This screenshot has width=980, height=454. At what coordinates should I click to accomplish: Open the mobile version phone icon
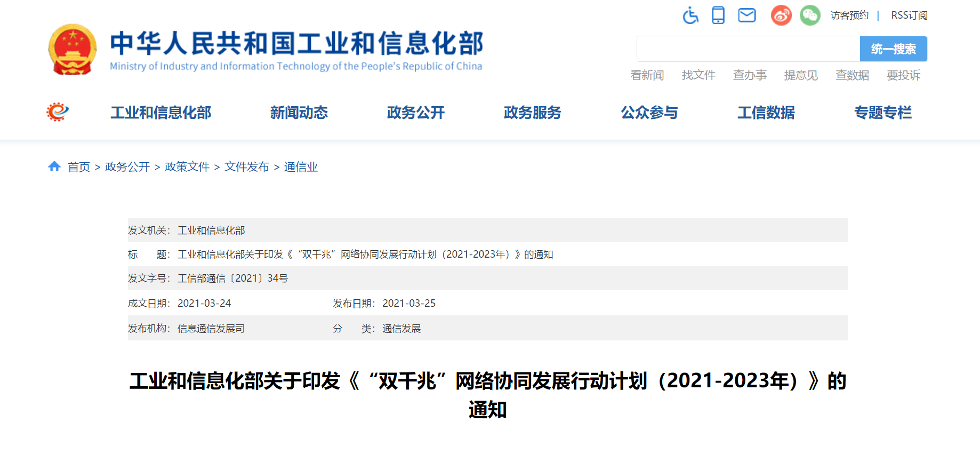718,15
